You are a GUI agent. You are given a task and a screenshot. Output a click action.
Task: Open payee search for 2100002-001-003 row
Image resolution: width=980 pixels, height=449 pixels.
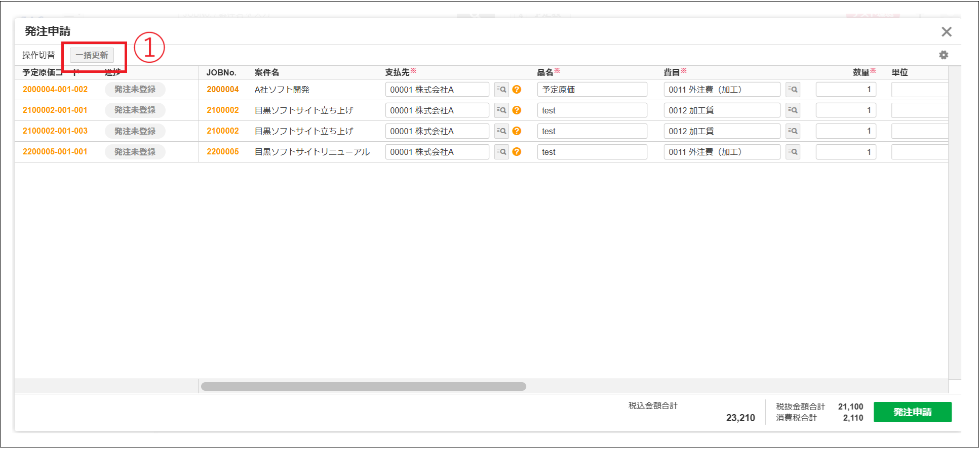pyautogui.click(x=501, y=131)
